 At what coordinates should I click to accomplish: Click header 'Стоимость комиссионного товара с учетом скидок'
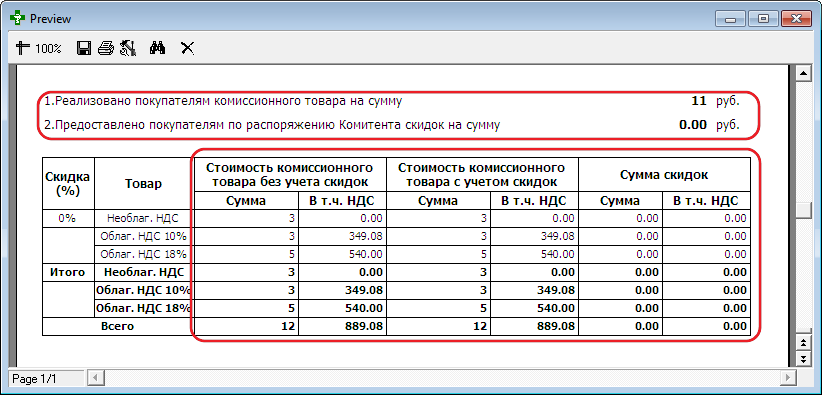(482, 175)
